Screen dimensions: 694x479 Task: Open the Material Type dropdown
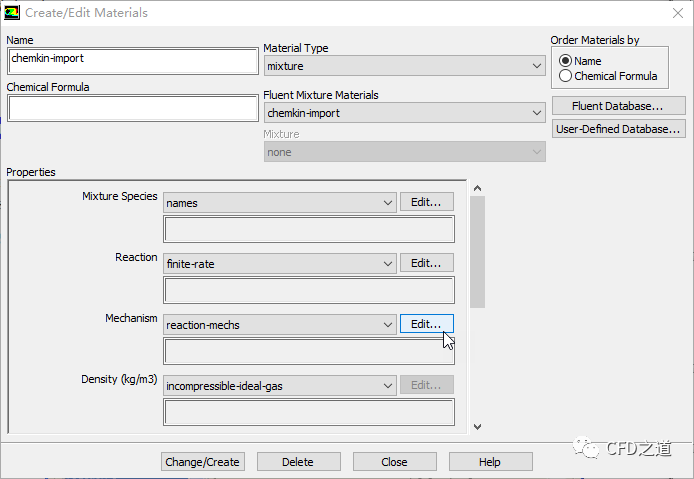coord(404,66)
